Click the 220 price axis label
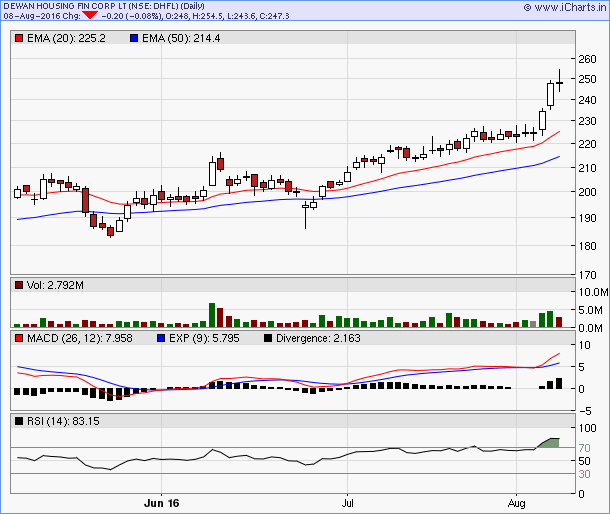Viewport: 610px width, 514px height. (587, 144)
